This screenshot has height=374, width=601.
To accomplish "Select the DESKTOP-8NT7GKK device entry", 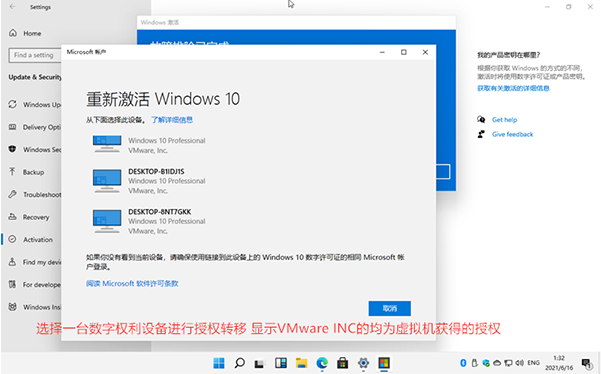I will point(149,221).
